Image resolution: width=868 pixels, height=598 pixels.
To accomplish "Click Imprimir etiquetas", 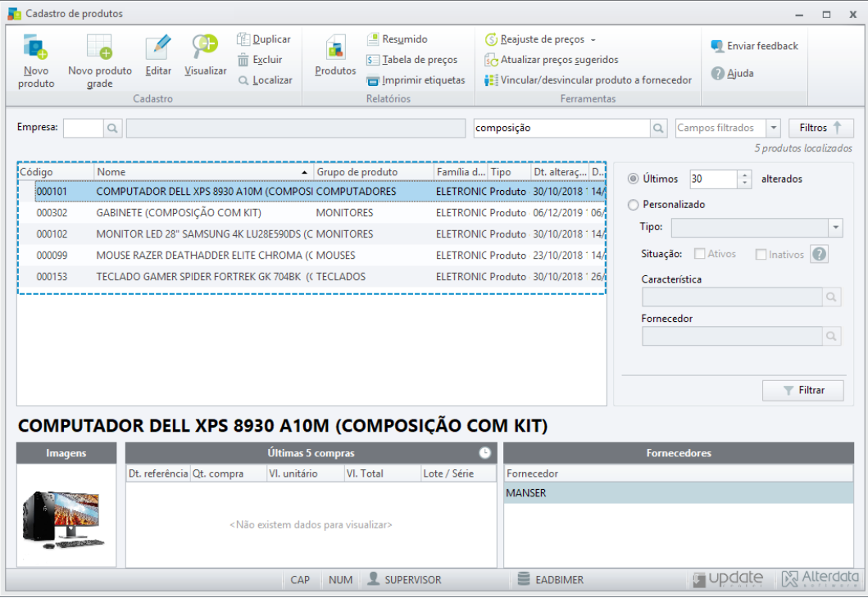I will (416, 80).
